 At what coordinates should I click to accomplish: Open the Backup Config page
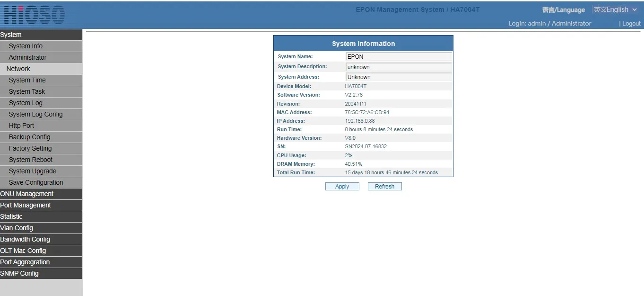[29, 137]
